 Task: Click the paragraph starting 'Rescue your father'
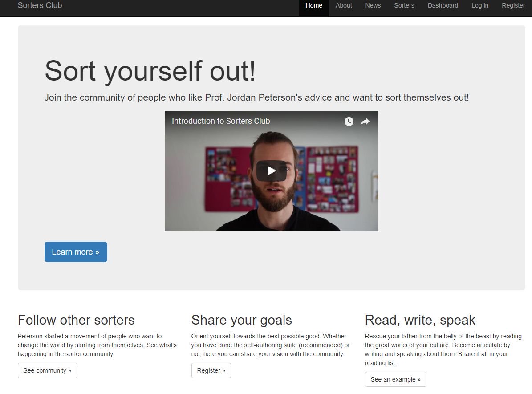click(x=443, y=349)
